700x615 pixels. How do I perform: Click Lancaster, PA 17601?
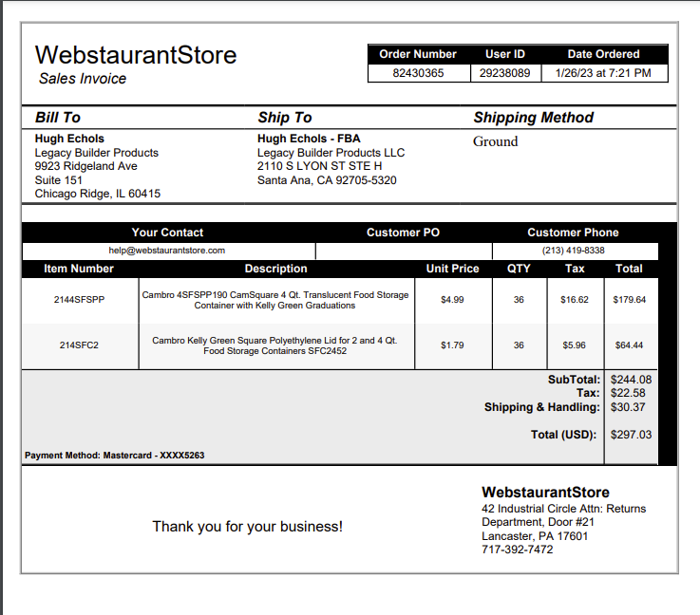[535, 536]
